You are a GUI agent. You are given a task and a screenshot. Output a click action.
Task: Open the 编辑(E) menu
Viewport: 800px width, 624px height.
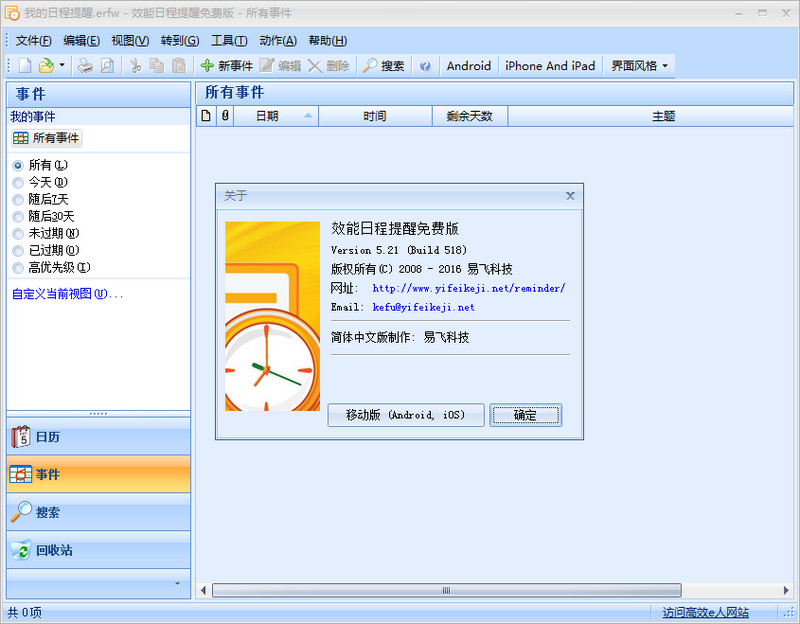click(x=82, y=41)
